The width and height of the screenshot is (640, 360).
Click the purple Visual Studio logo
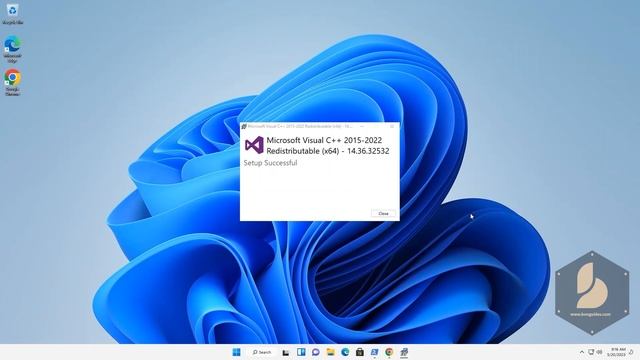pos(254,145)
